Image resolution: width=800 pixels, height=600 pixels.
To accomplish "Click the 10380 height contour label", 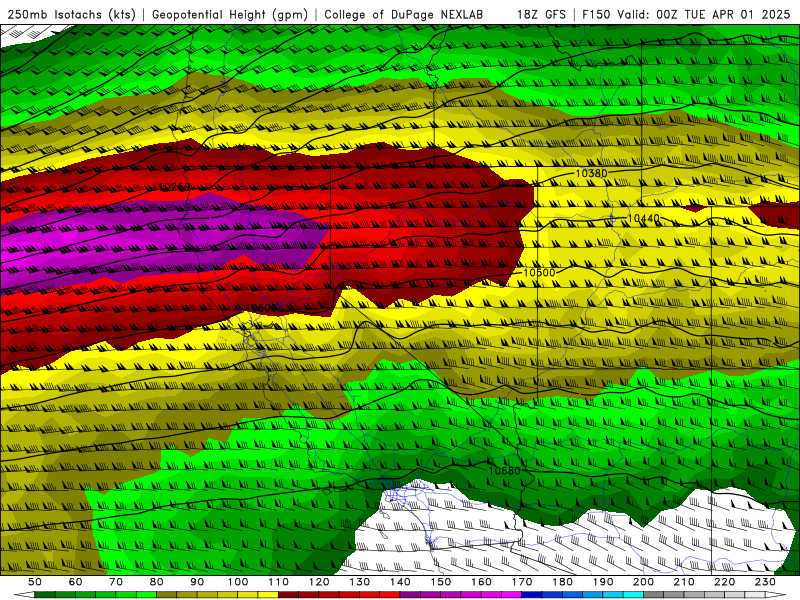I will (x=592, y=173).
